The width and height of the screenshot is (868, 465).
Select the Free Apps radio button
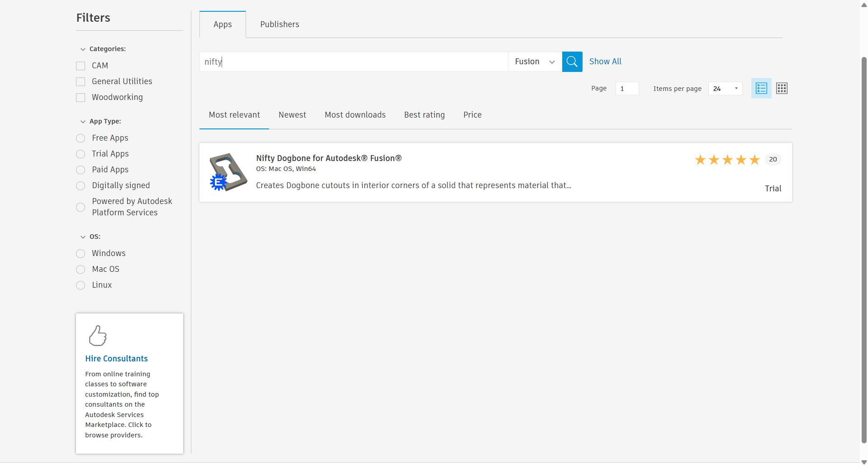pos(81,138)
